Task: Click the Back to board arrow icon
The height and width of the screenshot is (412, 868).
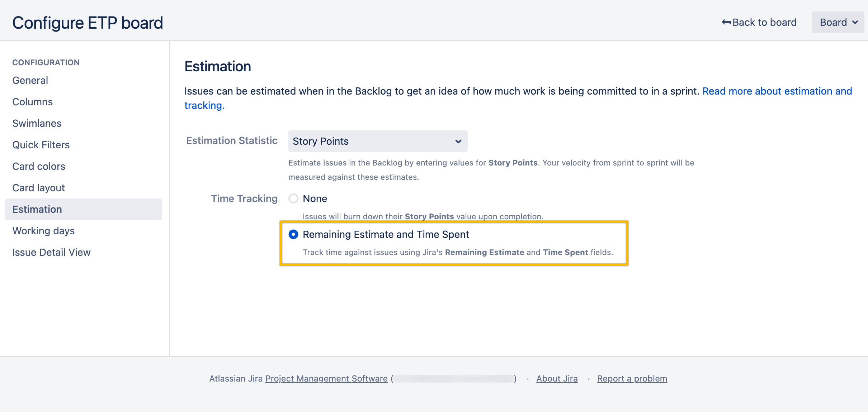Action: pyautogui.click(x=726, y=22)
